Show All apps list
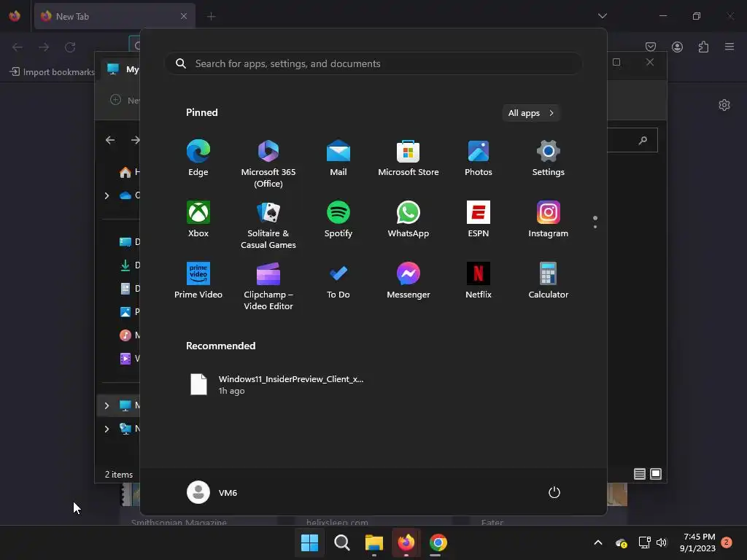The image size is (747, 560). [x=531, y=113]
